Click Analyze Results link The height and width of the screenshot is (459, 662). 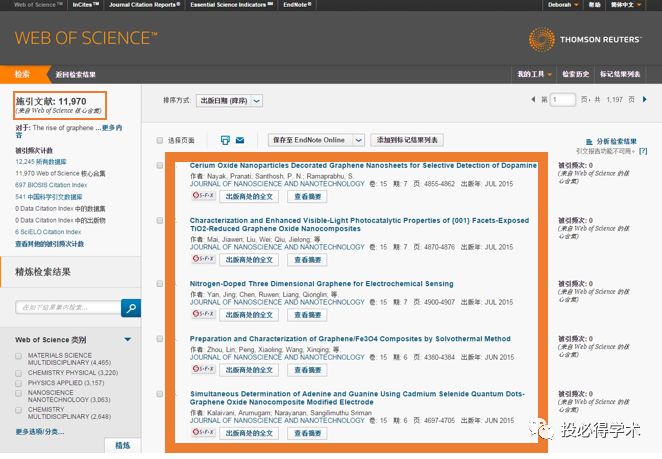click(616, 141)
